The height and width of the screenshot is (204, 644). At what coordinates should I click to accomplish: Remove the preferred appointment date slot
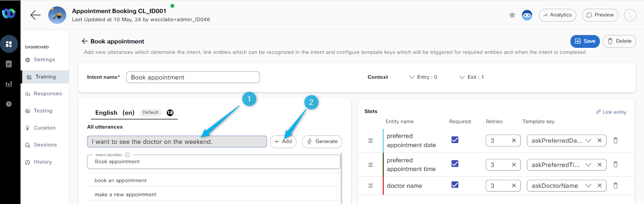615,141
